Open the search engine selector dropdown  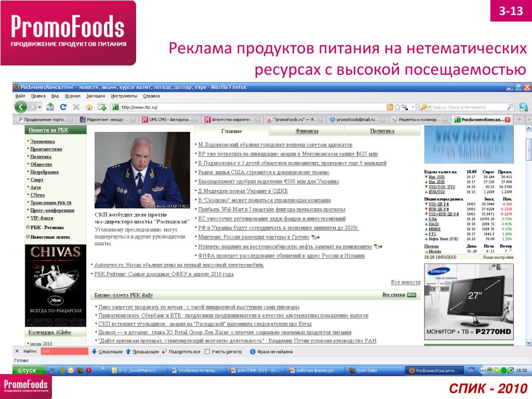(424, 107)
